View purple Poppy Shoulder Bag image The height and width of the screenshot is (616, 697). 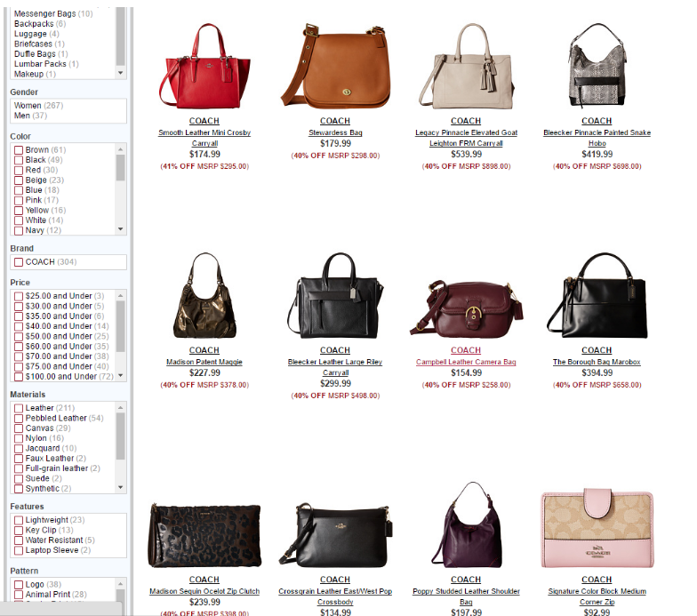pyautogui.click(x=466, y=524)
